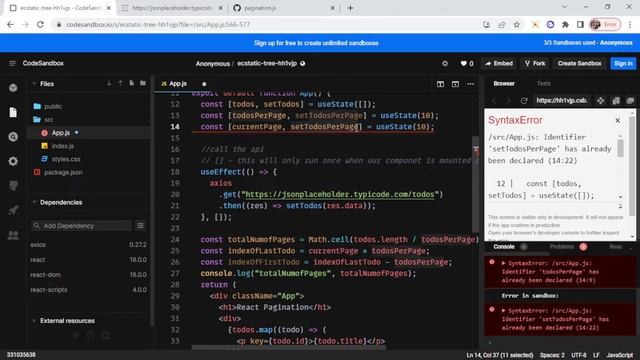Open JavaScript language mode selector
640x360 pixels.
pyautogui.click(x=620, y=355)
